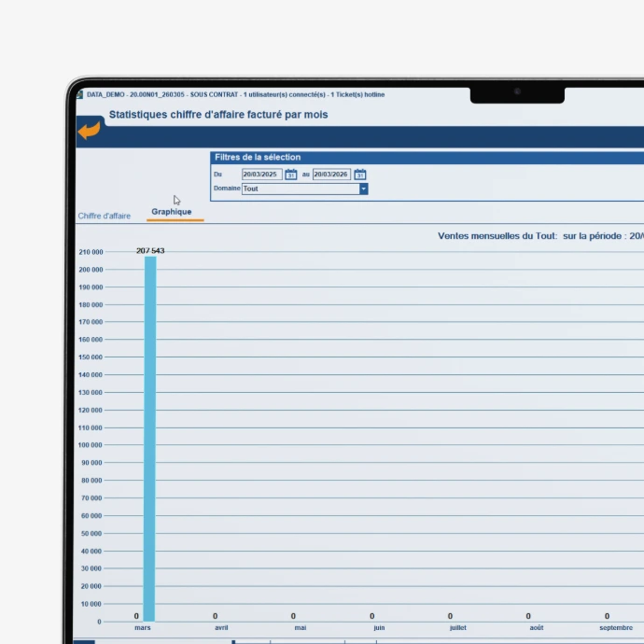Screen dimensions: 644x644
Task: Select the Graphique tab
Action: click(172, 212)
